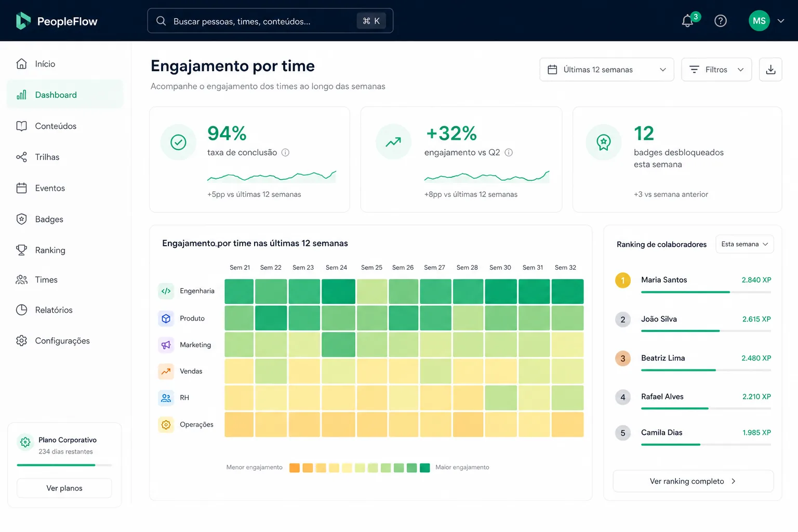Click the Configurações gear icon
The width and height of the screenshot is (798, 532).
21,340
